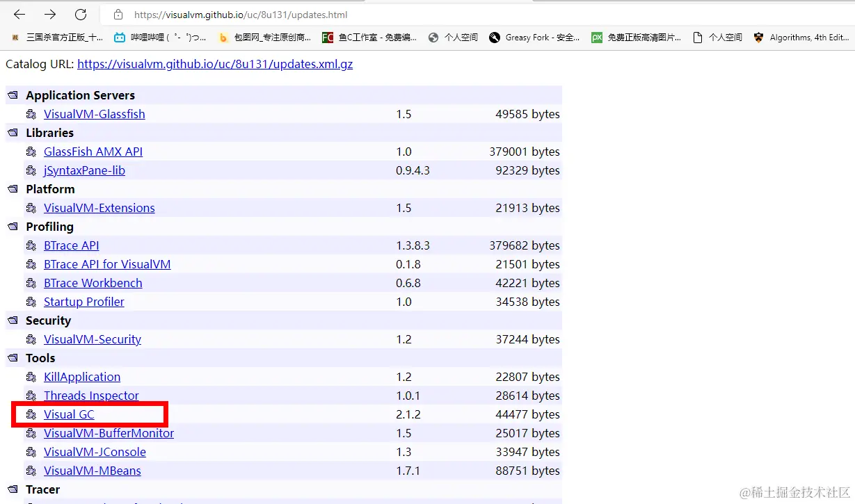Click the plugin icon beside VisualVM-BufferMonitor

point(31,433)
